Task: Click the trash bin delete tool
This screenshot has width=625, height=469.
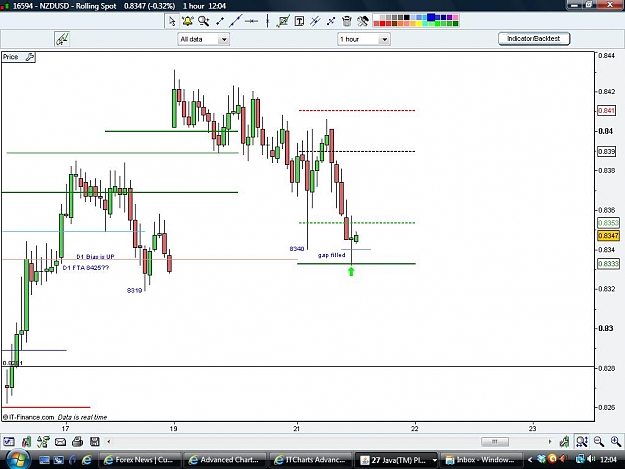Action: pyautogui.click(x=347, y=21)
